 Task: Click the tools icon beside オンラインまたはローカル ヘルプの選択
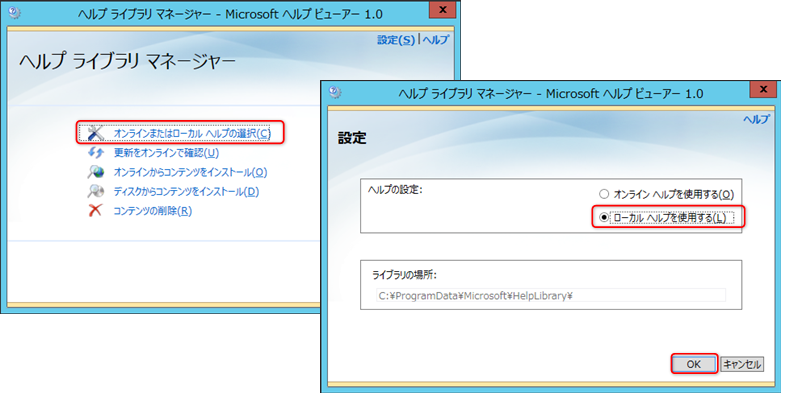[x=95, y=133]
